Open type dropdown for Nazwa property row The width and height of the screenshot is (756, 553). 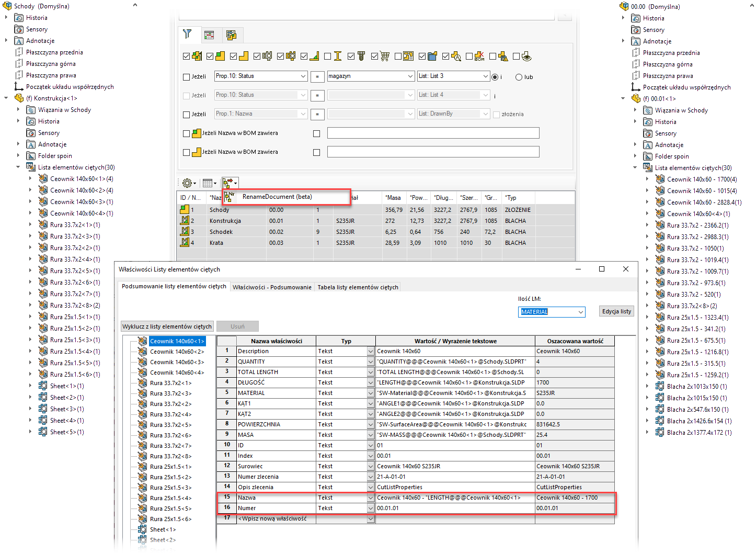coord(371,498)
